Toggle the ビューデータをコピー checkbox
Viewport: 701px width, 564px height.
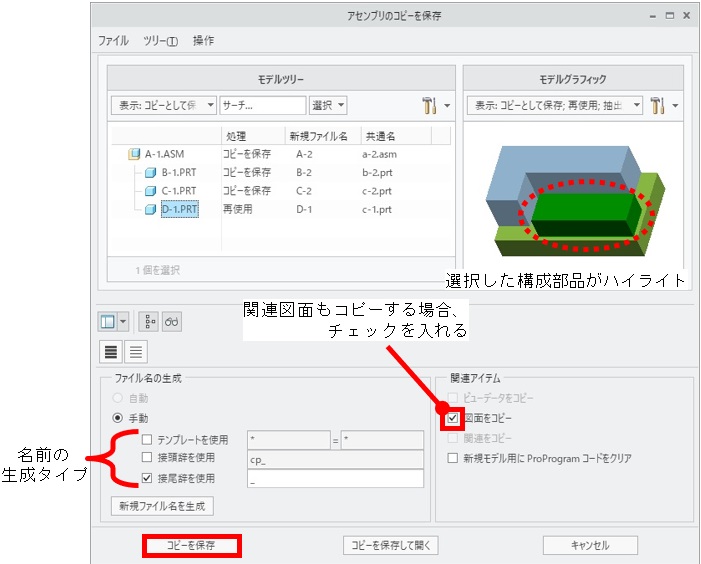453,397
